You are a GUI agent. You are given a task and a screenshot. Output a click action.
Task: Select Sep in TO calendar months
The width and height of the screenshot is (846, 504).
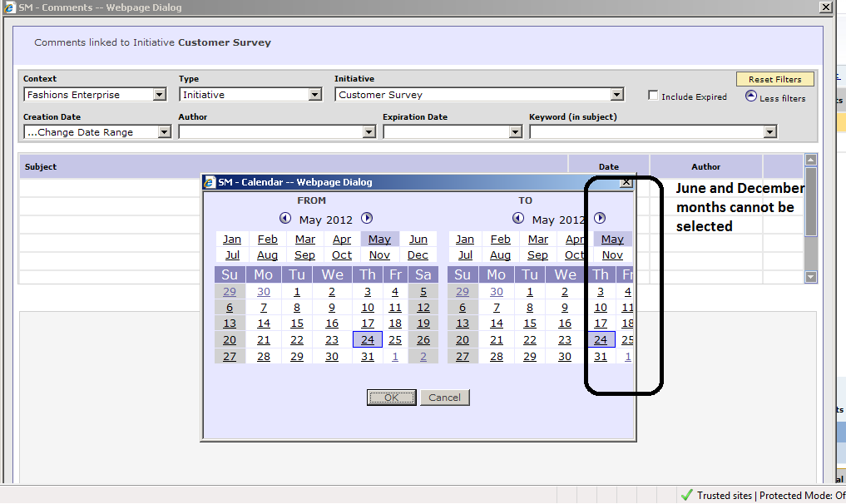(x=538, y=254)
